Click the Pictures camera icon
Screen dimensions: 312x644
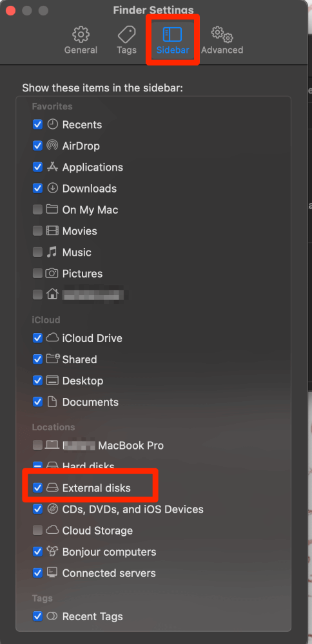(52, 274)
